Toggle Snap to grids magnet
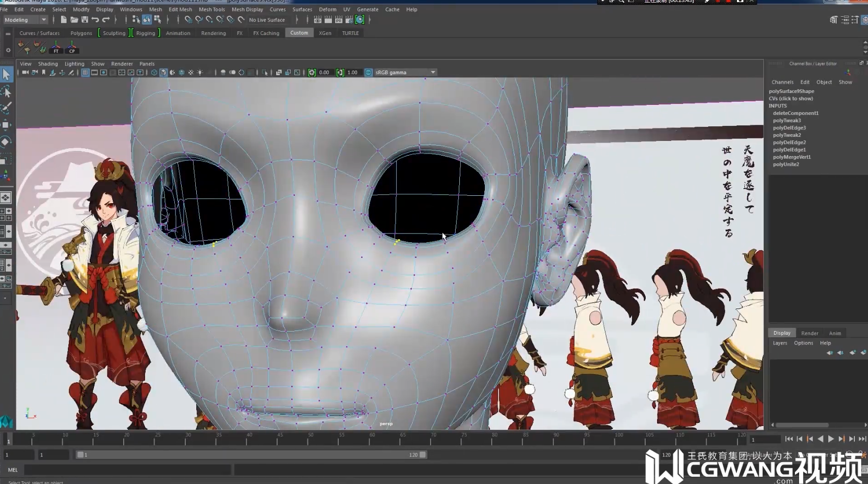 [x=188, y=20]
